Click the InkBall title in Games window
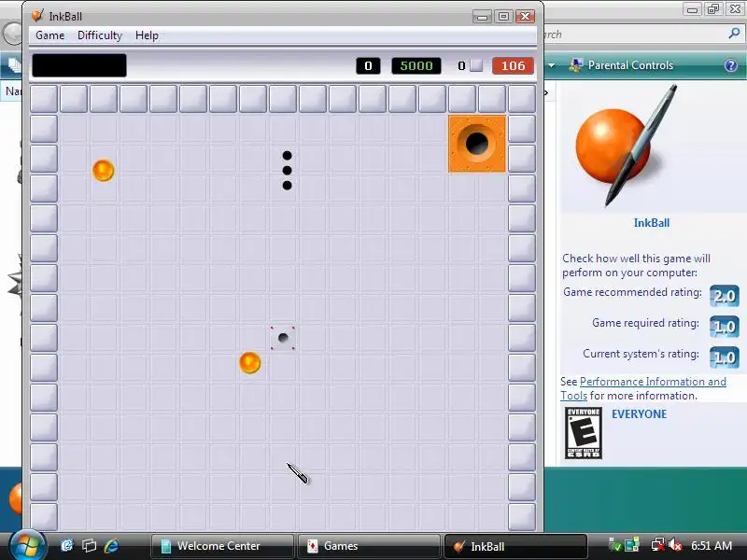 point(651,223)
